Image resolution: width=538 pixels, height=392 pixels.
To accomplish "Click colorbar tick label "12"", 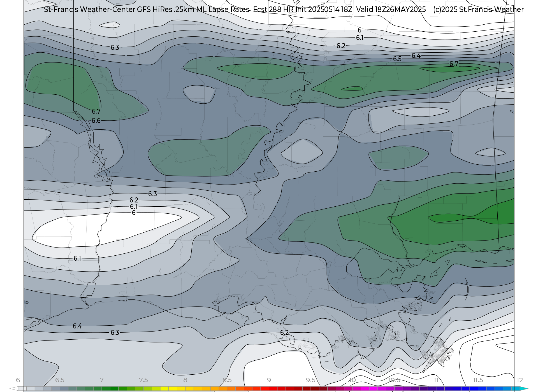I will coord(520,380).
